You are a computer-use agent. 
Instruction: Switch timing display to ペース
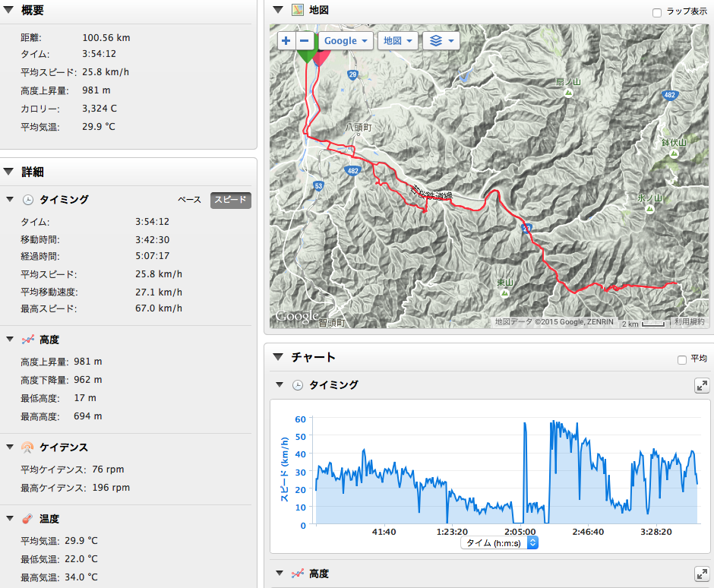click(189, 200)
